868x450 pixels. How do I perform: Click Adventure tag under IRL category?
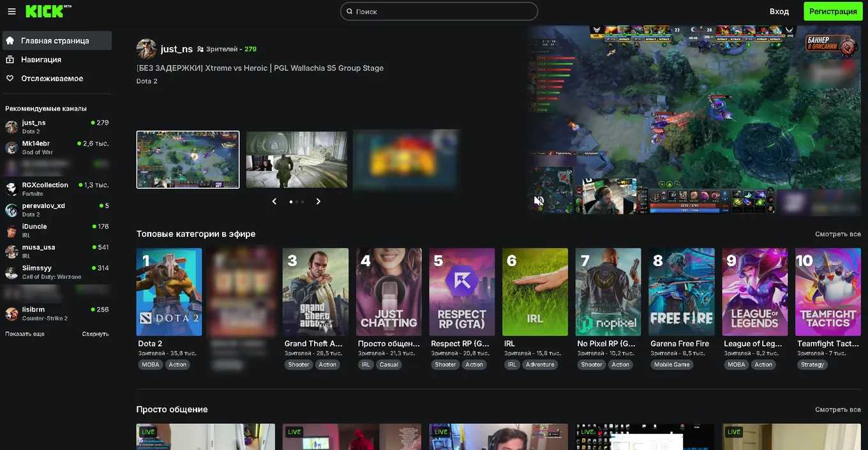coord(540,364)
